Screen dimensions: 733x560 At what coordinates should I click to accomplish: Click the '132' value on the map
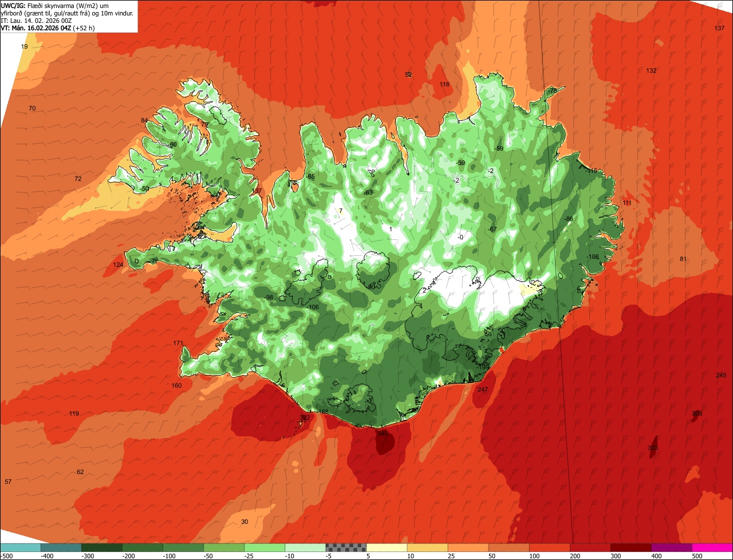651,70
